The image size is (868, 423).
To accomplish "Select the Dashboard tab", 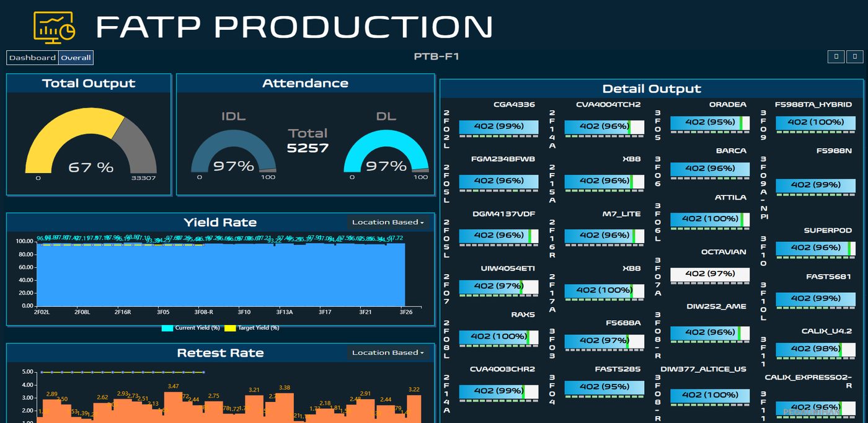I will click(x=32, y=58).
